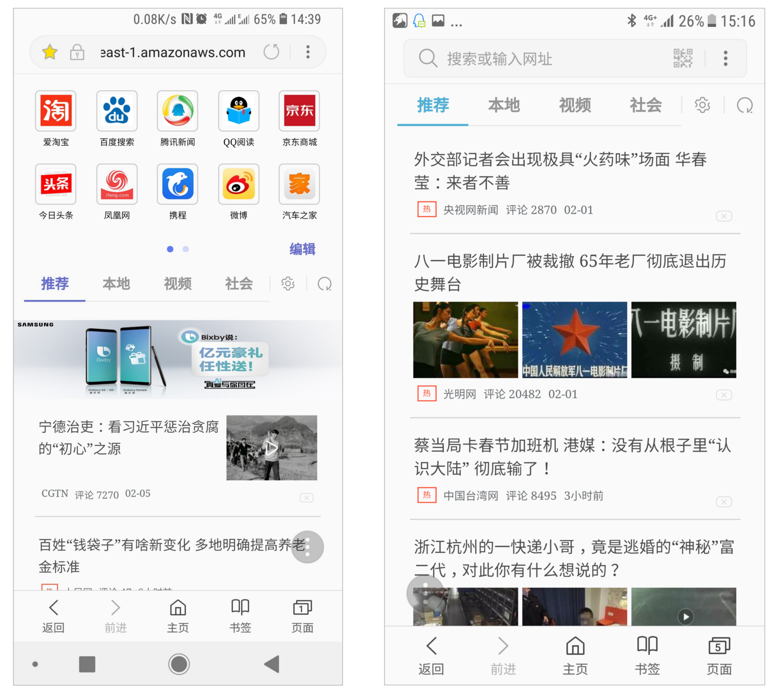778x700 pixels.
Task: Open the JD.com shopping shortcut
Action: click(x=299, y=111)
